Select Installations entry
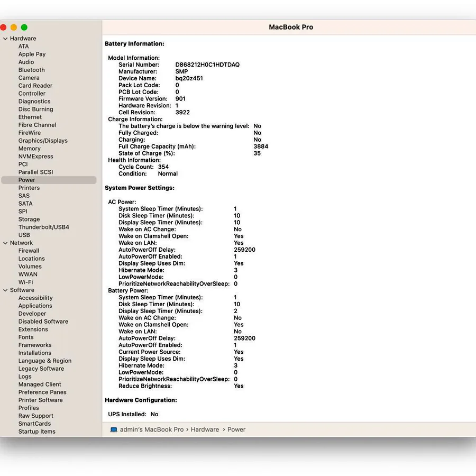Screen dimensions: 476x476 tap(34, 353)
